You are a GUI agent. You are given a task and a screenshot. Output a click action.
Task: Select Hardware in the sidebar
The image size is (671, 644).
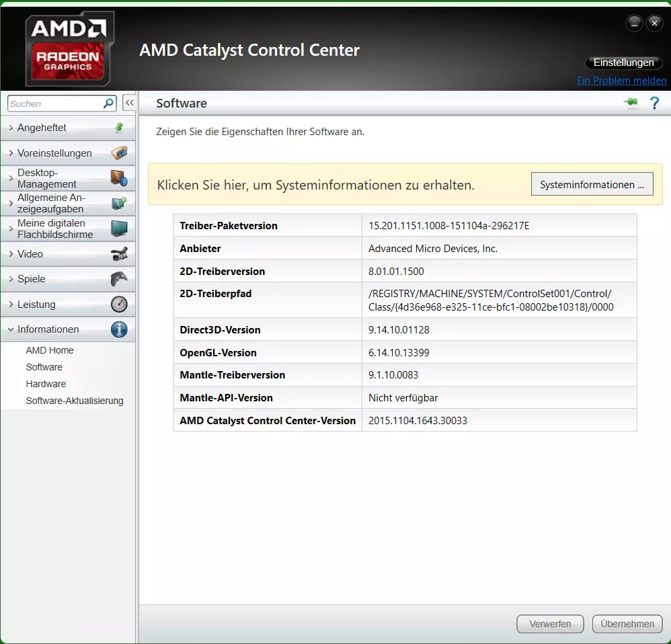46,384
